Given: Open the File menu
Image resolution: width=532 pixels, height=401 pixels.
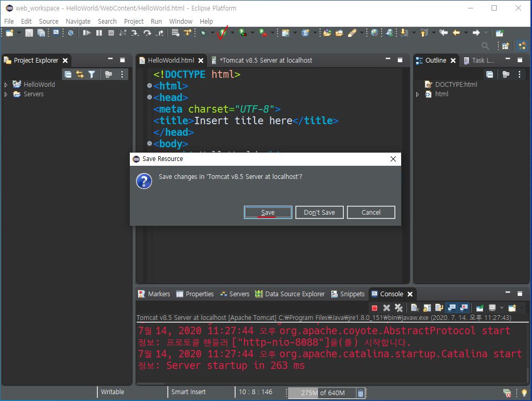Looking at the screenshot, I should point(9,22).
